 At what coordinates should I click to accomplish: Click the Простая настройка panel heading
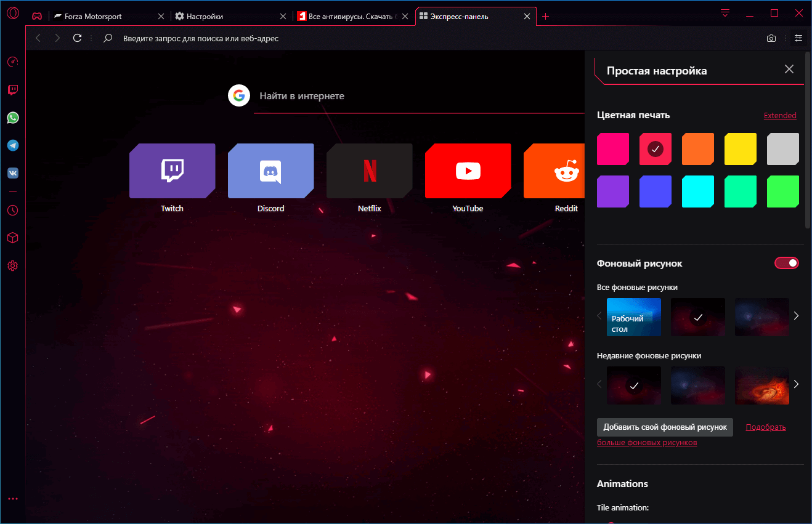coord(657,71)
